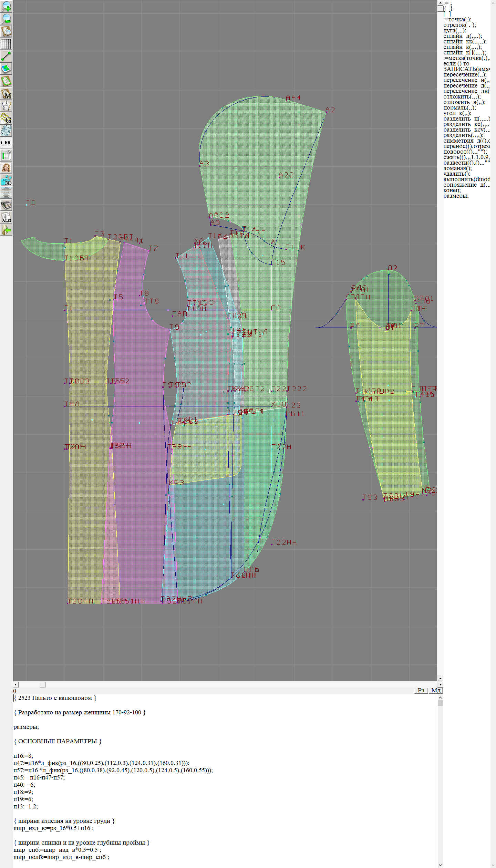496x868 pixels.
Task: Open the 3D view icon
Action: pyautogui.click(x=6, y=180)
